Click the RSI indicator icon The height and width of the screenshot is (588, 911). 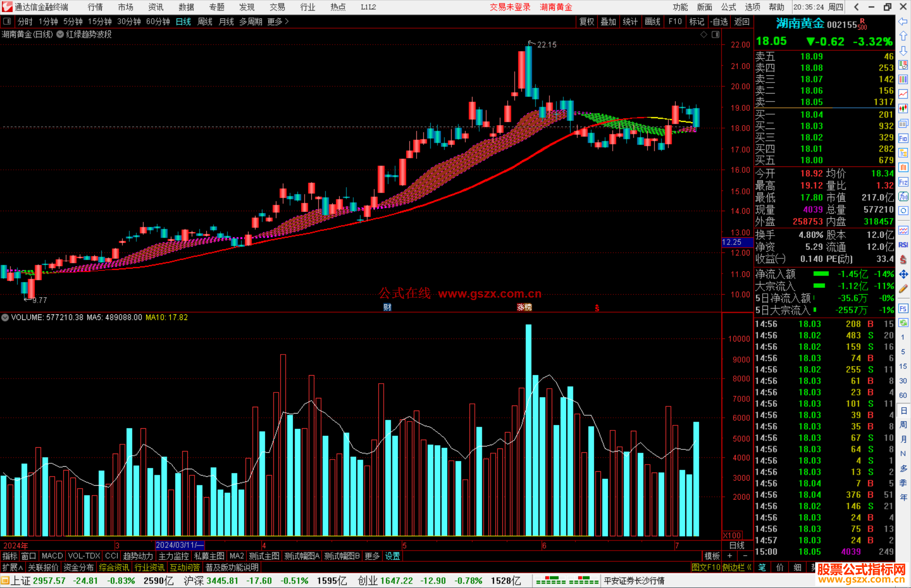(903, 245)
